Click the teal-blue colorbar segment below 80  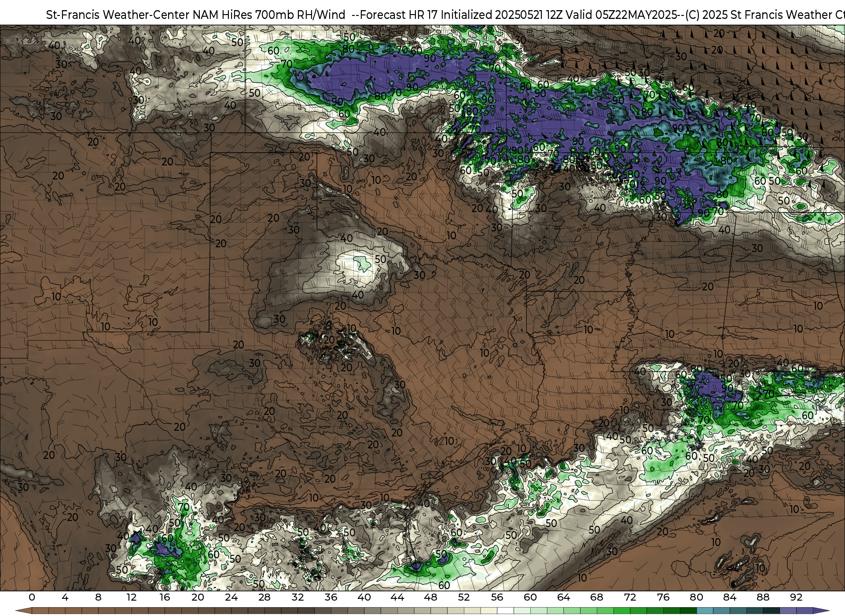tap(705, 611)
